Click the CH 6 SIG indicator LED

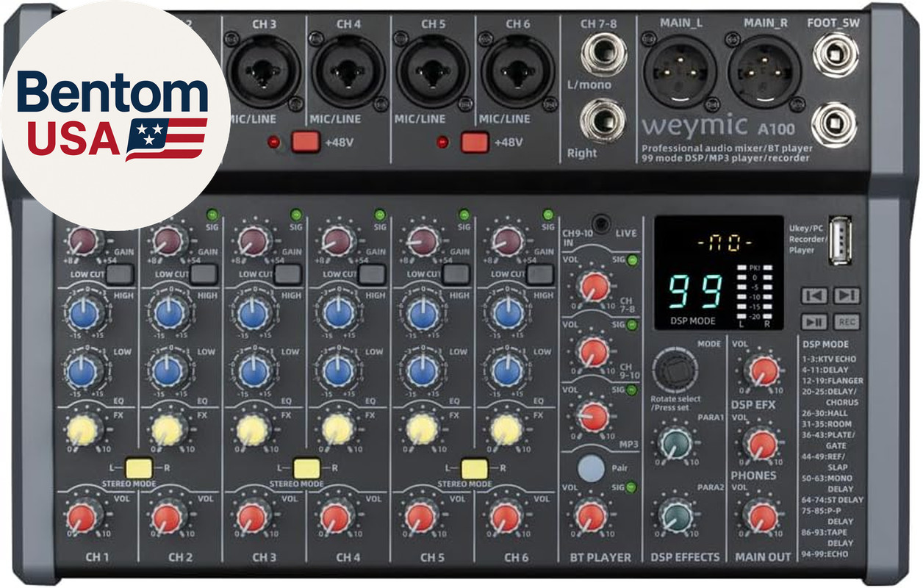(x=547, y=215)
